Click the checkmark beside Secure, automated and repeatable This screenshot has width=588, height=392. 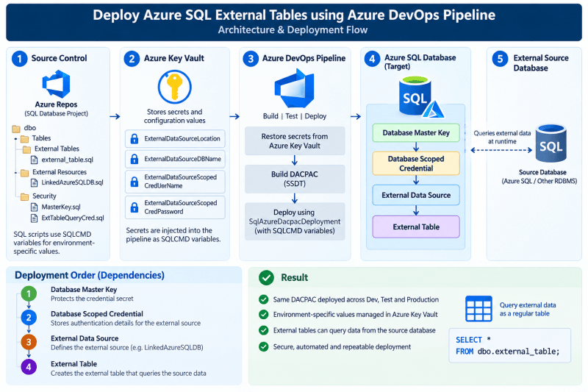tap(264, 346)
